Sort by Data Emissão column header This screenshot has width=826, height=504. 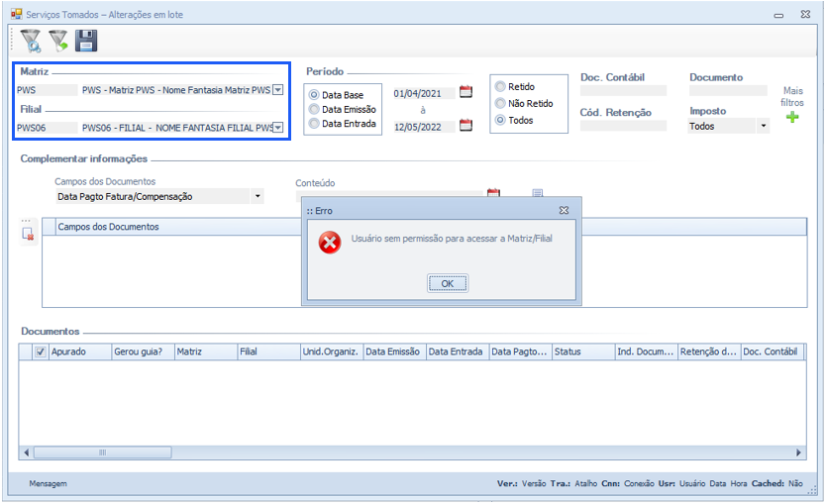coord(394,352)
